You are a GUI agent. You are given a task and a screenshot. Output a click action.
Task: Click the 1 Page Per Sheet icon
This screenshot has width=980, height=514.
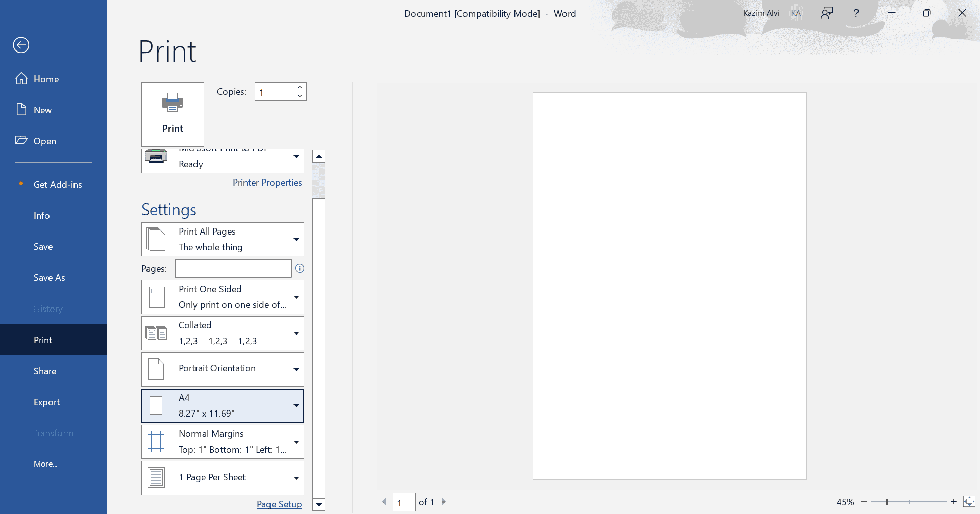(x=156, y=478)
